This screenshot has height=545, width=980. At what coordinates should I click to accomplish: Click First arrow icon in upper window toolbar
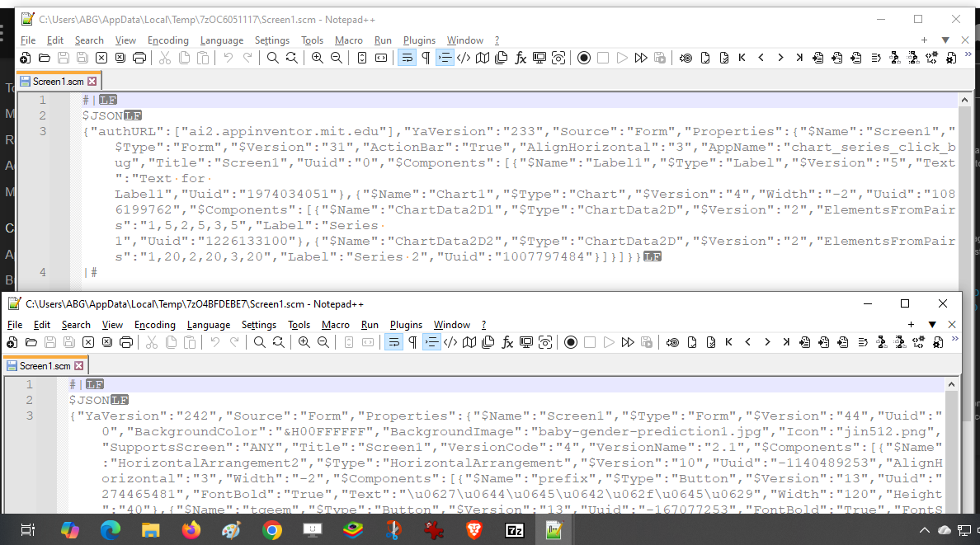coord(742,58)
